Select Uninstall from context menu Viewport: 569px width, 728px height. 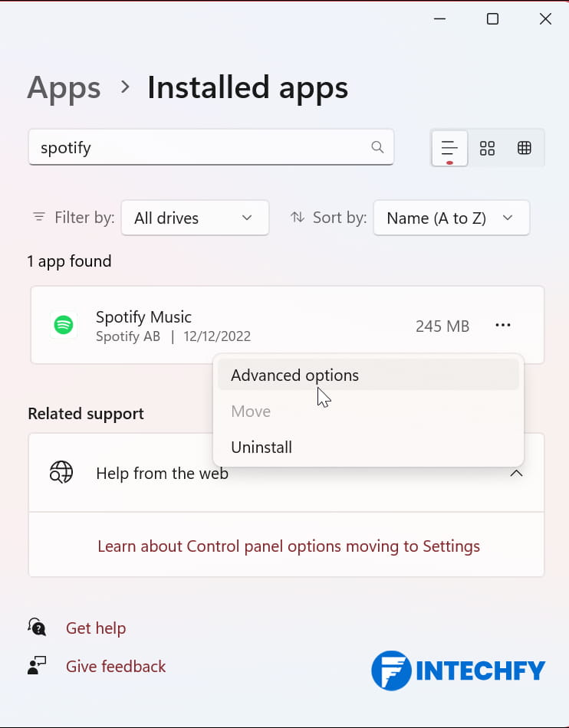tap(368, 447)
